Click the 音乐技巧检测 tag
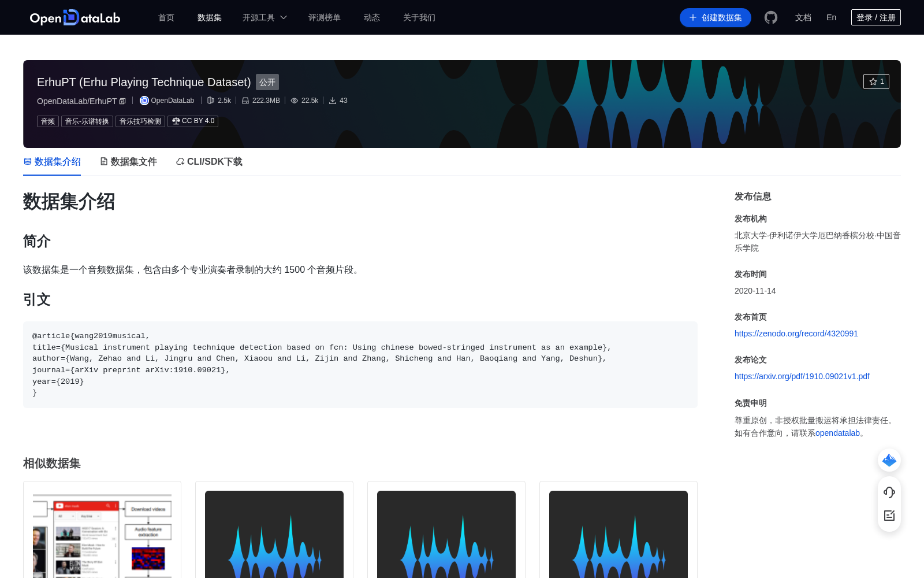 [140, 121]
